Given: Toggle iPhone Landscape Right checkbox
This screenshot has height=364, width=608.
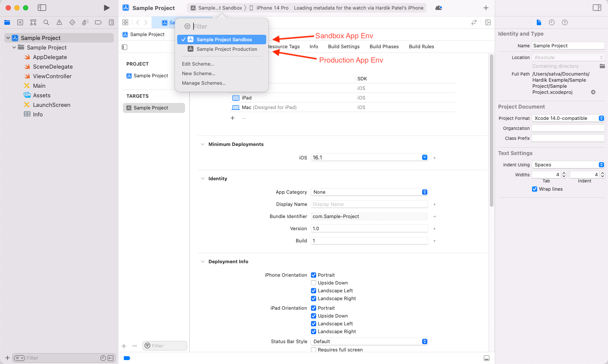Looking at the screenshot, I should coord(314,298).
